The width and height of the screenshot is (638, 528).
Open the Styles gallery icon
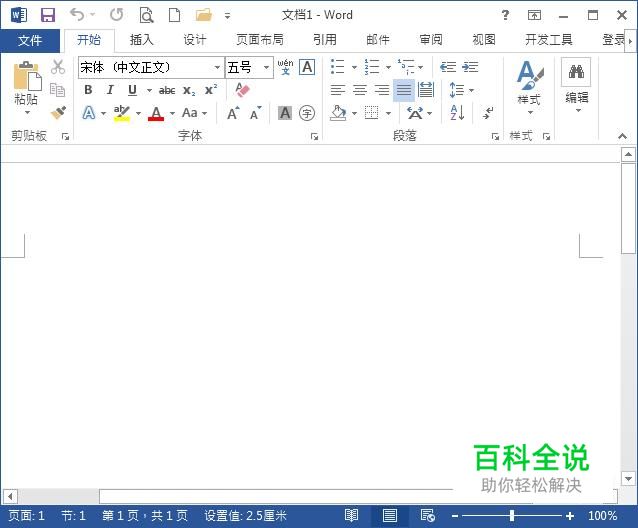tap(530, 75)
